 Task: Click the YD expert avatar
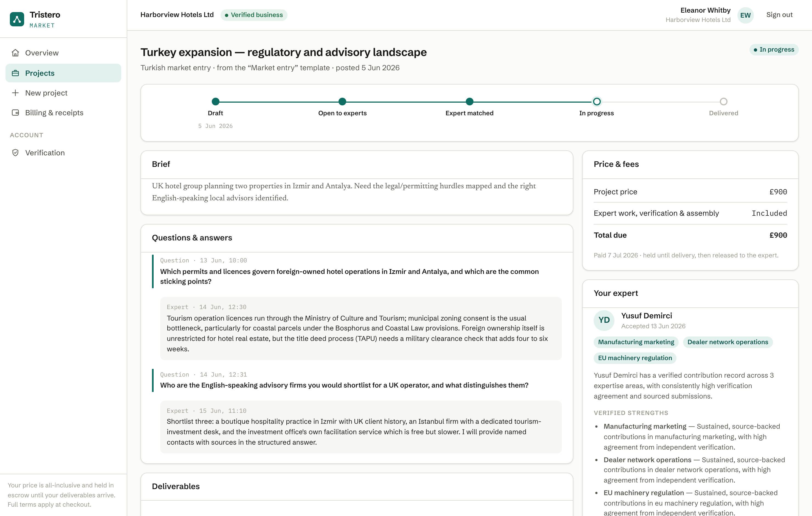click(604, 320)
